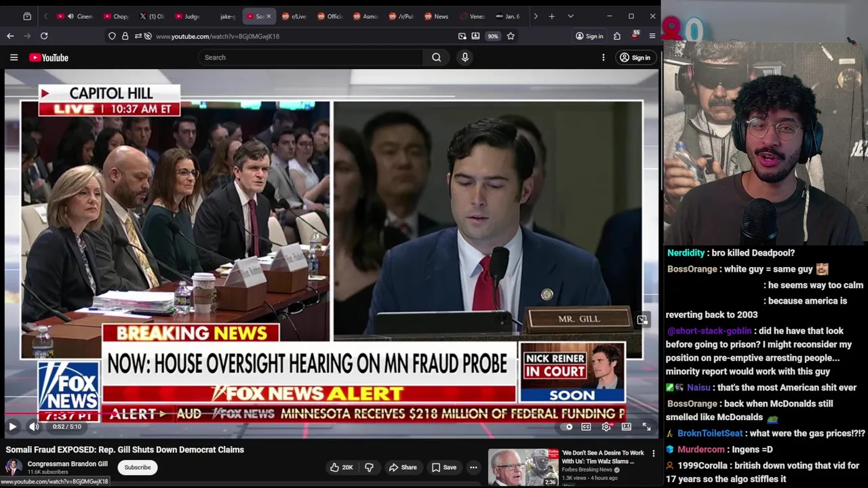The width and height of the screenshot is (868, 488).
Task: Toggle closed captions on the video
Action: (x=586, y=426)
